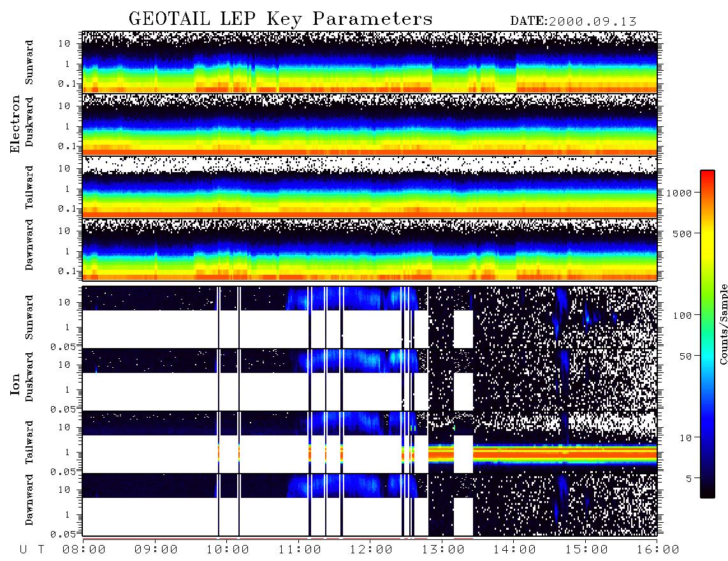Click the 50 color scale value
The image size is (728, 561).
pos(685,356)
